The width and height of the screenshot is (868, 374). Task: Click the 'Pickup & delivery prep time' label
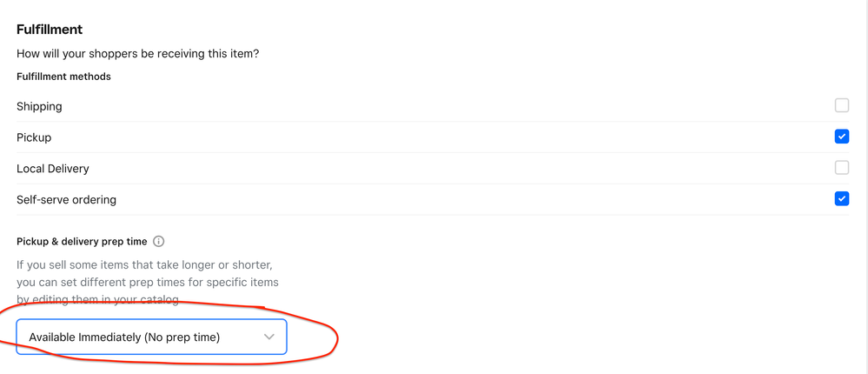(82, 242)
